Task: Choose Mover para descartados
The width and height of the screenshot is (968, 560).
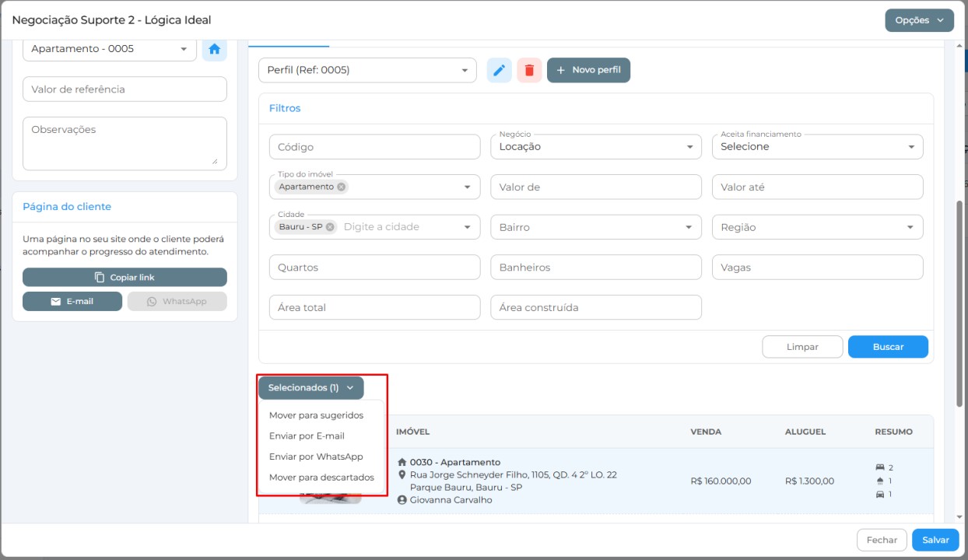Action: coord(321,478)
